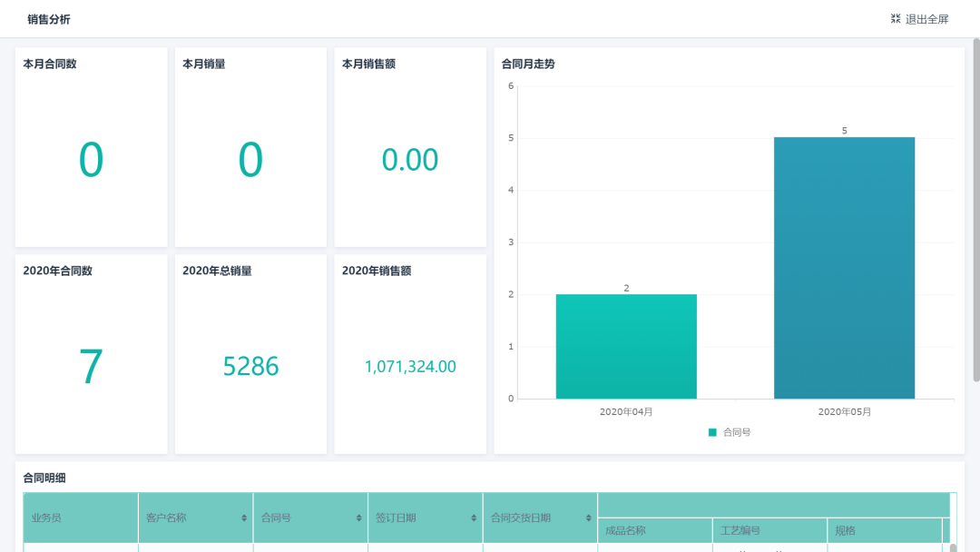Open the 2020年合同数 card showing 7

tap(91, 354)
